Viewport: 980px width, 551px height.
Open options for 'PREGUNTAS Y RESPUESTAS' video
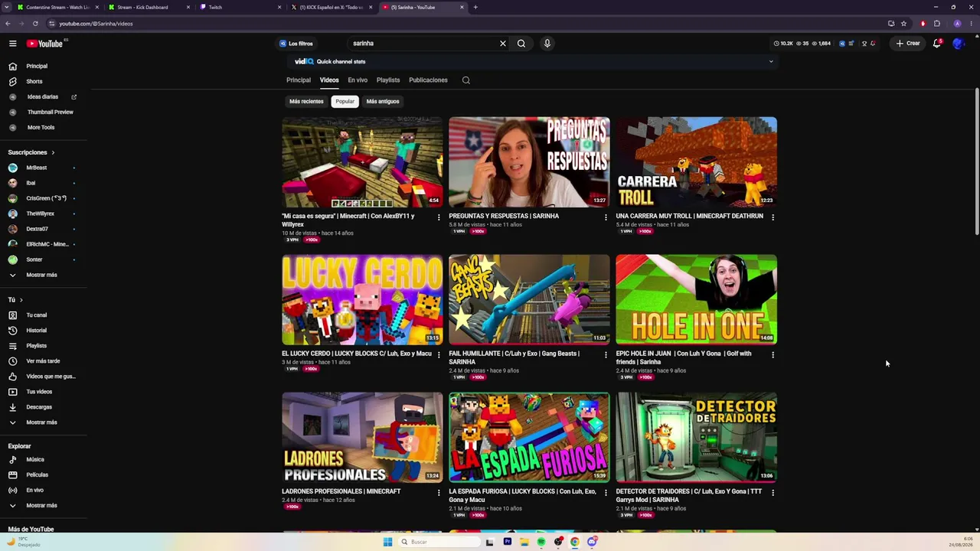click(606, 217)
